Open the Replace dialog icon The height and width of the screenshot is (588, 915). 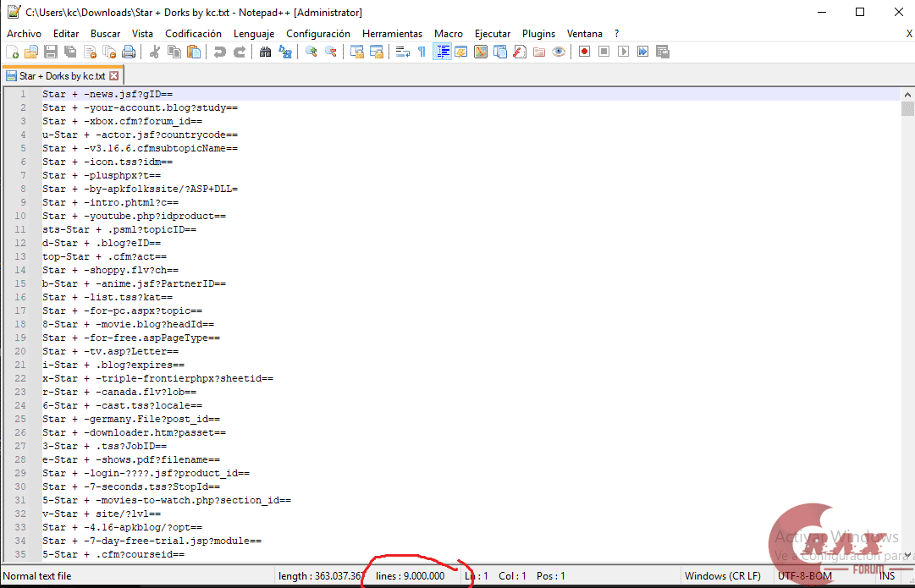284,52
